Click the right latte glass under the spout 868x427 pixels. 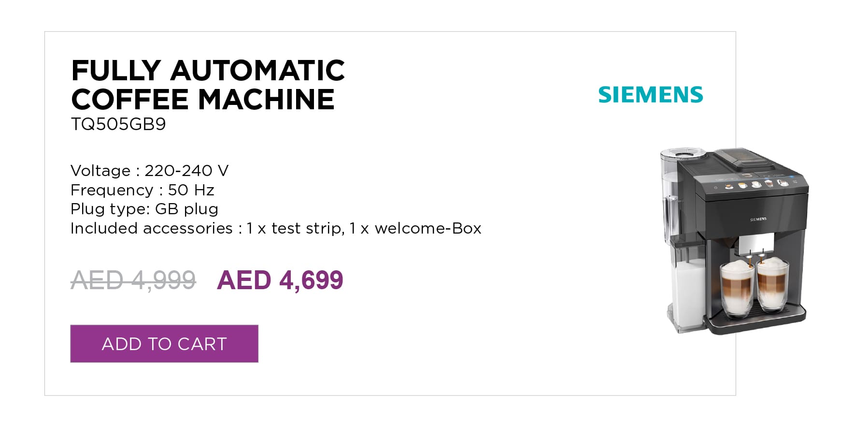(772, 284)
